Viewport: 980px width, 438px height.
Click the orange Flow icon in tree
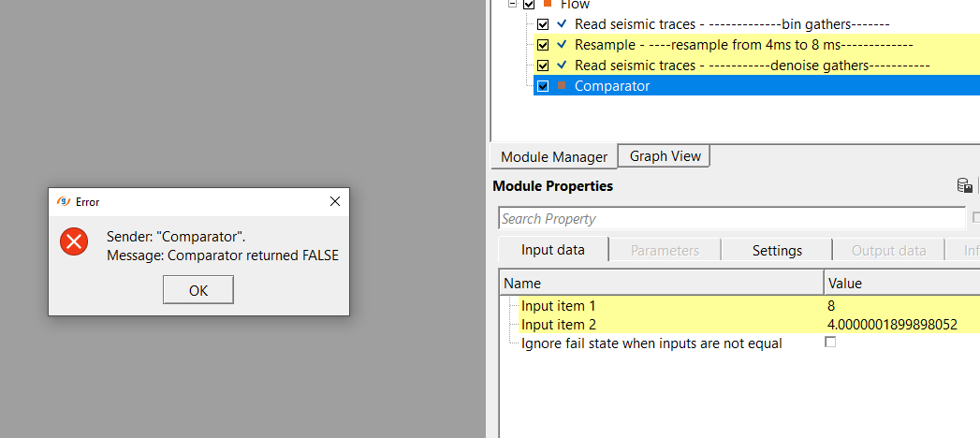pyautogui.click(x=548, y=5)
